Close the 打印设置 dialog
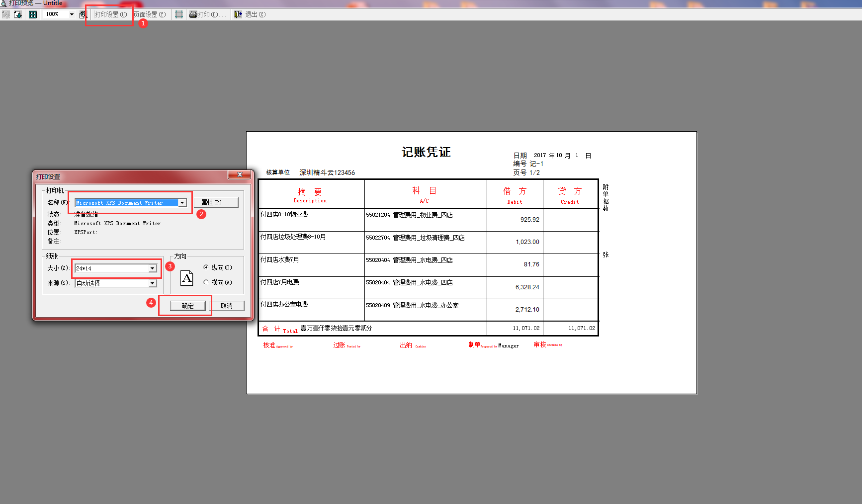Image resolution: width=862 pixels, height=504 pixels. click(240, 174)
